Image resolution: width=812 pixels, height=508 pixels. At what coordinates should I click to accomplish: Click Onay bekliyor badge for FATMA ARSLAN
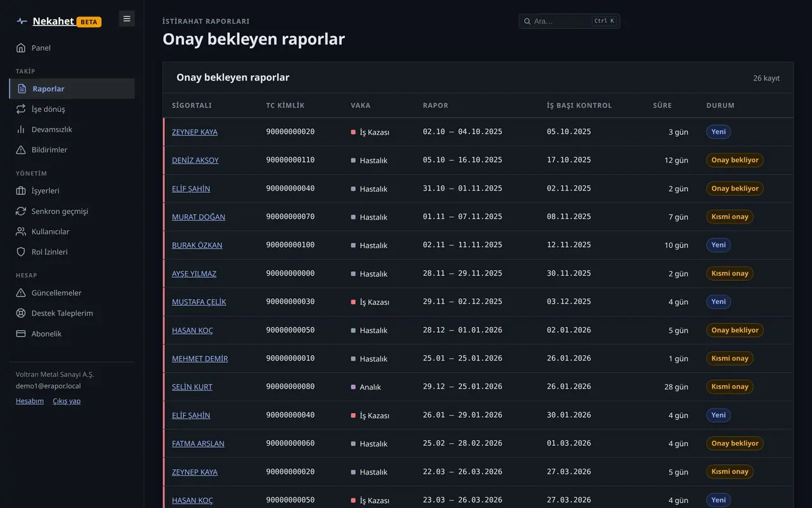(735, 443)
